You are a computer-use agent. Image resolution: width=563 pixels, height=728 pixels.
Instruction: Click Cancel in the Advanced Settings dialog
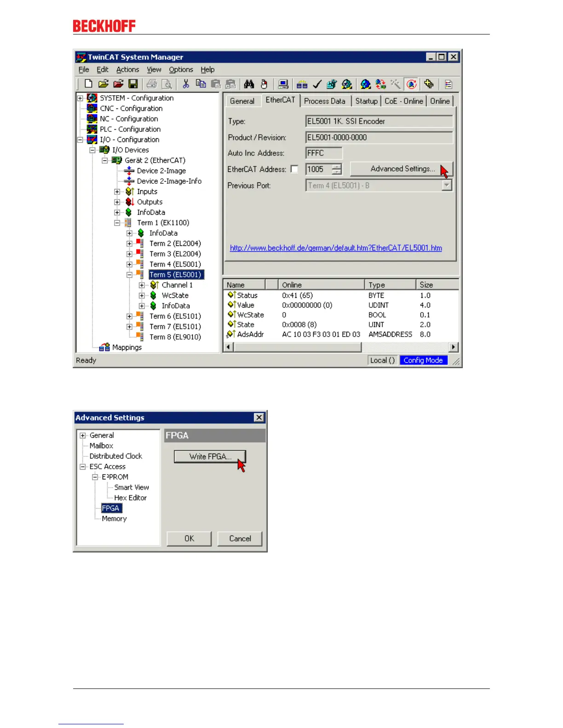coord(240,538)
